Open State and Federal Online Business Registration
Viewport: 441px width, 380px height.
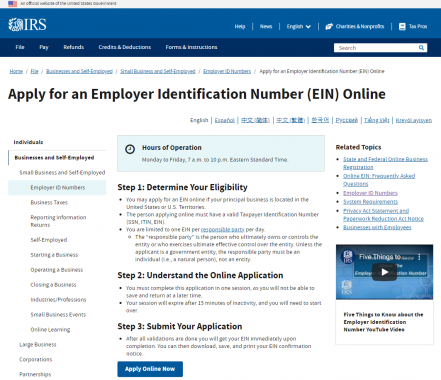pos(385,163)
